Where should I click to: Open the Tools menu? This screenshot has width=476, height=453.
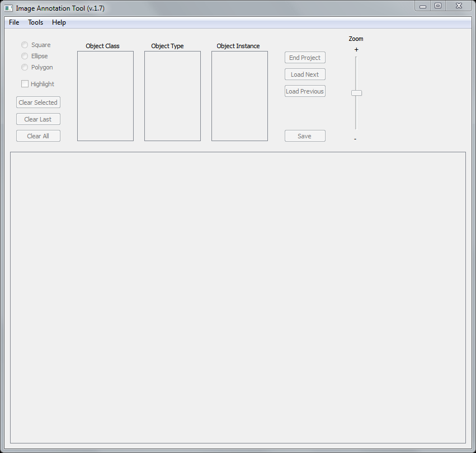tap(36, 22)
